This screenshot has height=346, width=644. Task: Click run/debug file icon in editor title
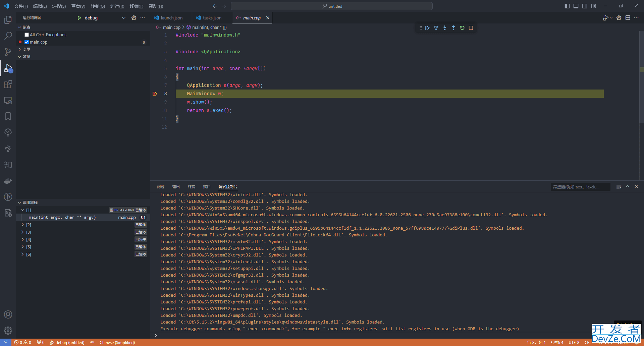point(606,18)
